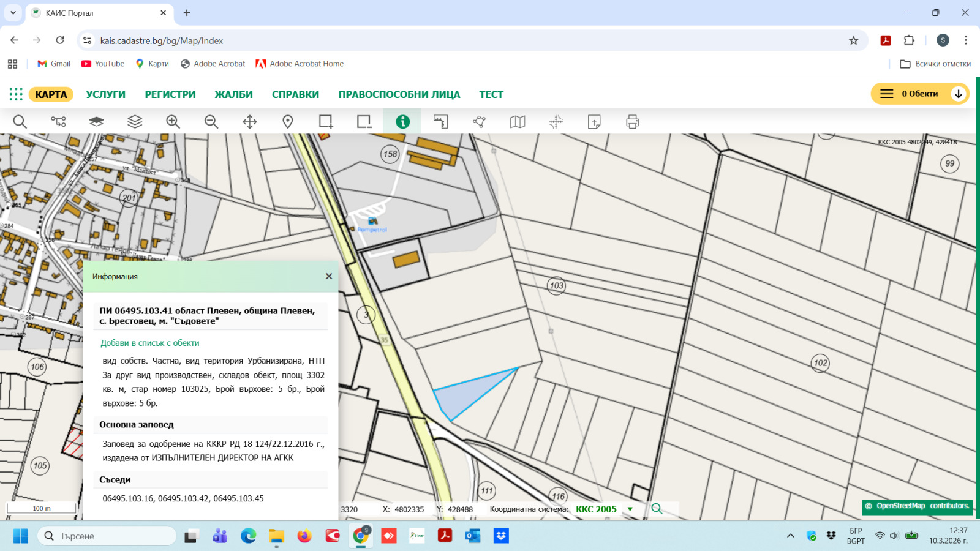
Task: Click the map export/upload icon
Action: point(595,121)
